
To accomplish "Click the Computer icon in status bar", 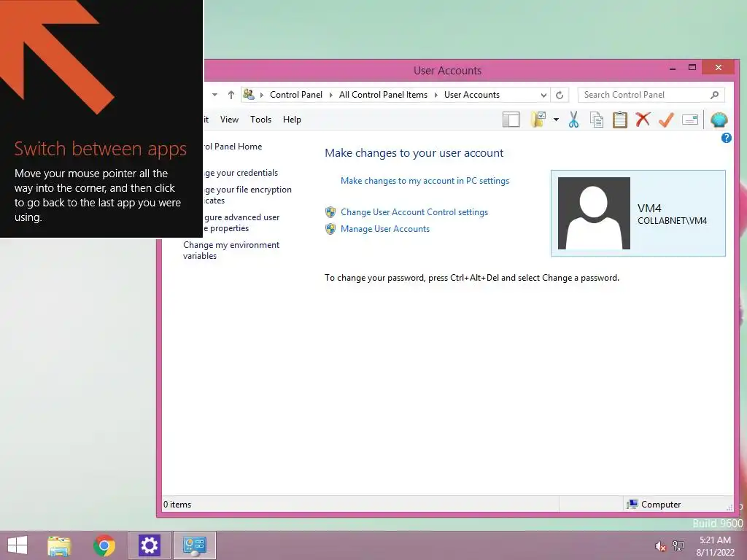I will 632,505.
